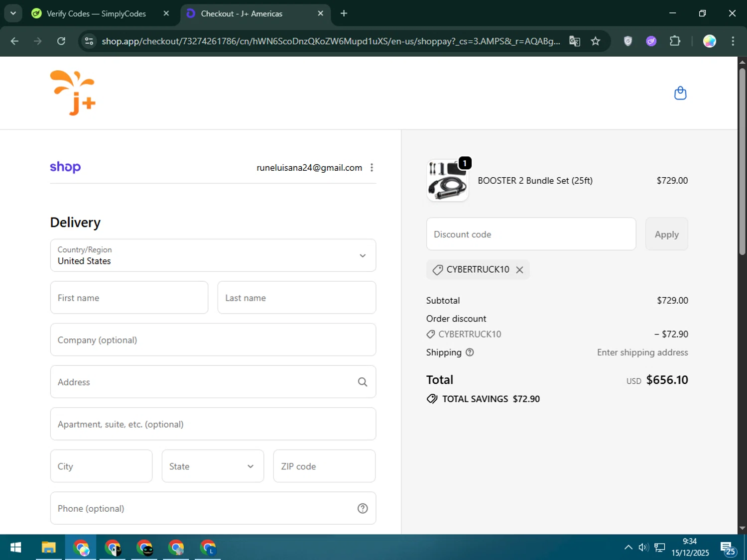Viewport: 747px width, 560px height.
Task: View site information icon in address bar
Action: [89, 41]
